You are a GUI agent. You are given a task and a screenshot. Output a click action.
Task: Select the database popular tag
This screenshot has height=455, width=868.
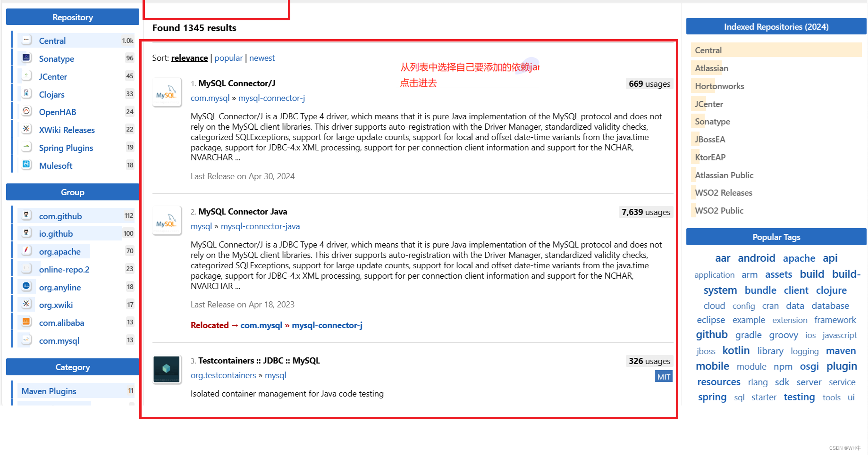coord(830,306)
